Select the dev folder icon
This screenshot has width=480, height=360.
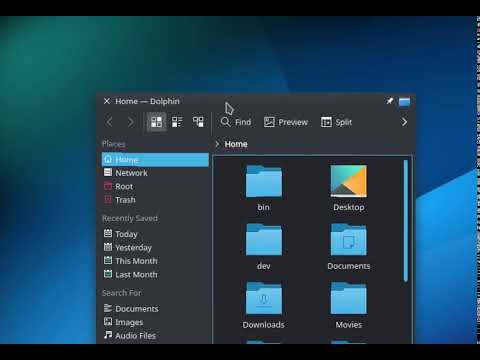click(264, 240)
